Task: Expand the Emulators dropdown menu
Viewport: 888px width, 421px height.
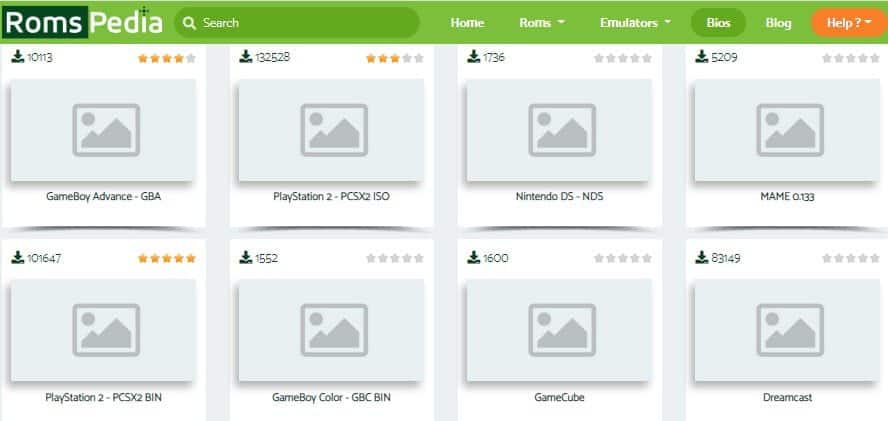Action: (635, 23)
